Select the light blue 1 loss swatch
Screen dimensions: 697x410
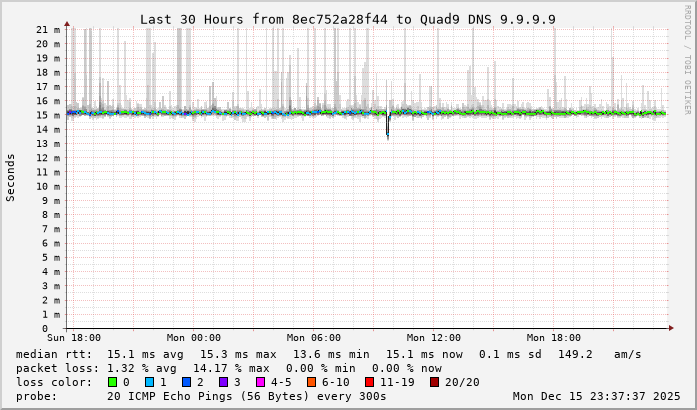point(149,382)
